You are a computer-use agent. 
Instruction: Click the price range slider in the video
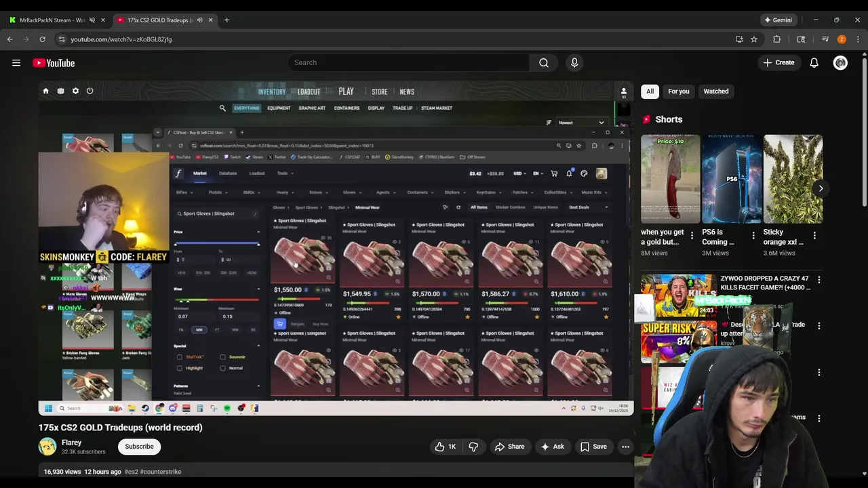pos(217,243)
